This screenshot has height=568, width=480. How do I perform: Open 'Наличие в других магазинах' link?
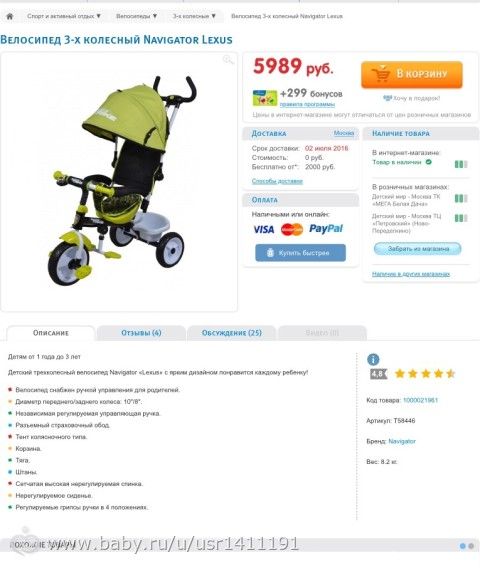point(411,274)
